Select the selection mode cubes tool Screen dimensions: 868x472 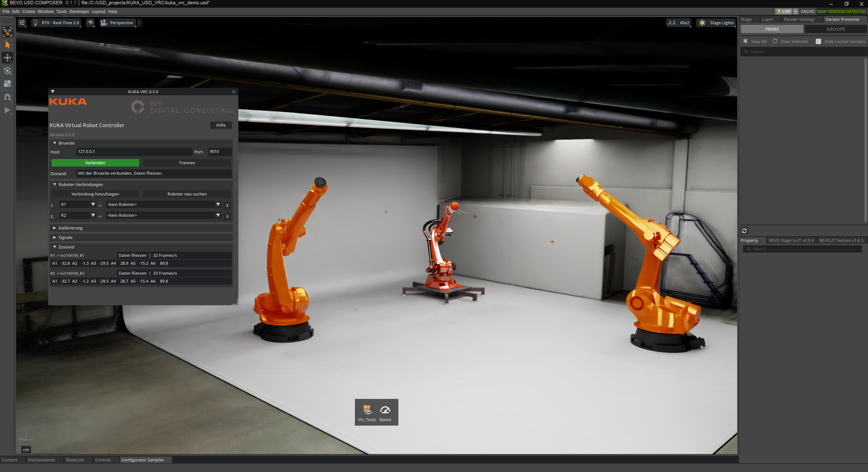click(7, 32)
